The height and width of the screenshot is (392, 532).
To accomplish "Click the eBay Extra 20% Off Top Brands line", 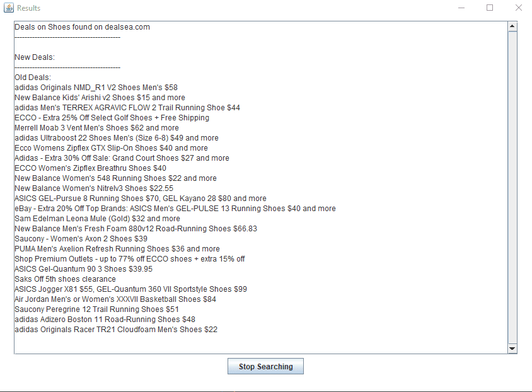I will 175,209.
